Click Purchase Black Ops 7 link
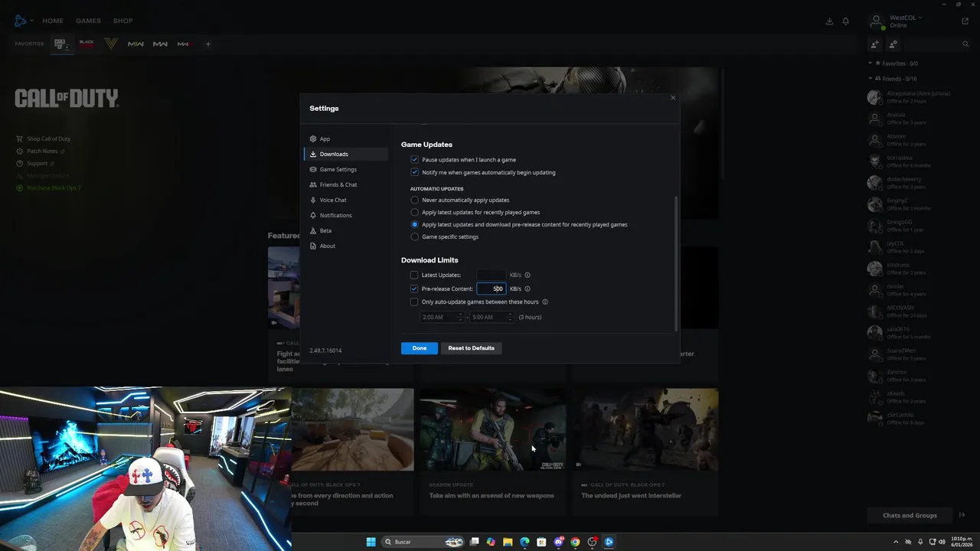Viewport: 980px width, 551px height. [54, 187]
